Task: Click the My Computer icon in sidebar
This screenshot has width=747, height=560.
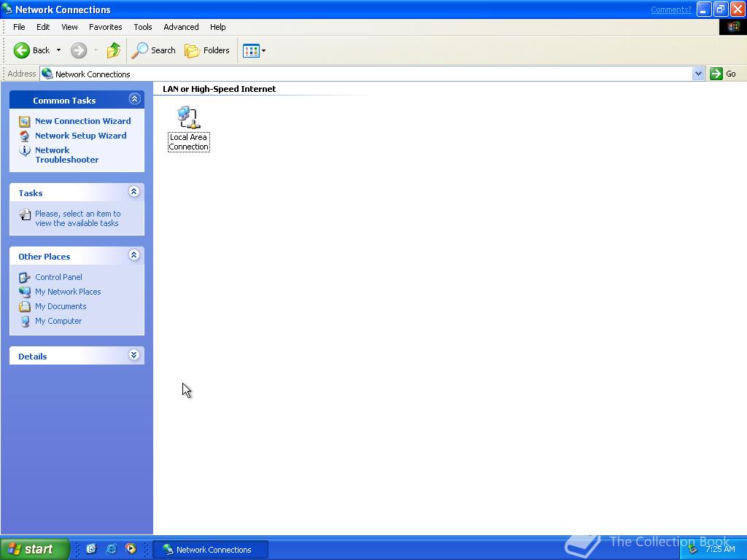Action: [x=24, y=322]
